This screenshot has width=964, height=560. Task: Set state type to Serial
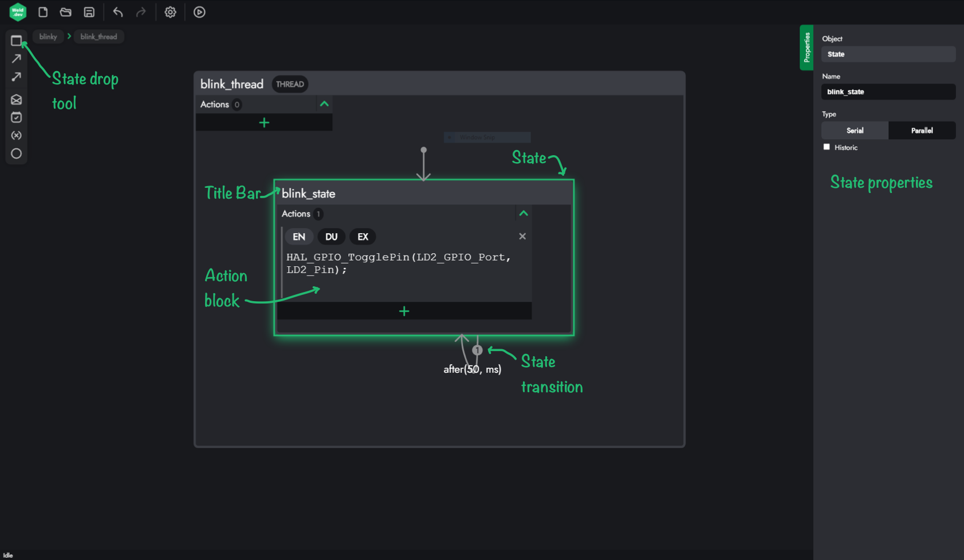[855, 131]
